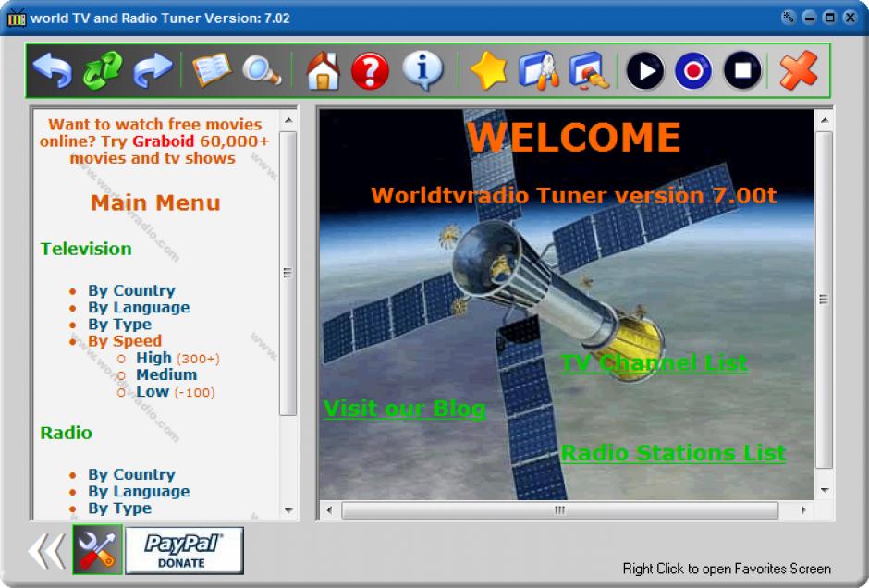The width and height of the screenshot is (869, 588).
Task: Click the blue Forward arrow icon
Action: tap(153, 71)
